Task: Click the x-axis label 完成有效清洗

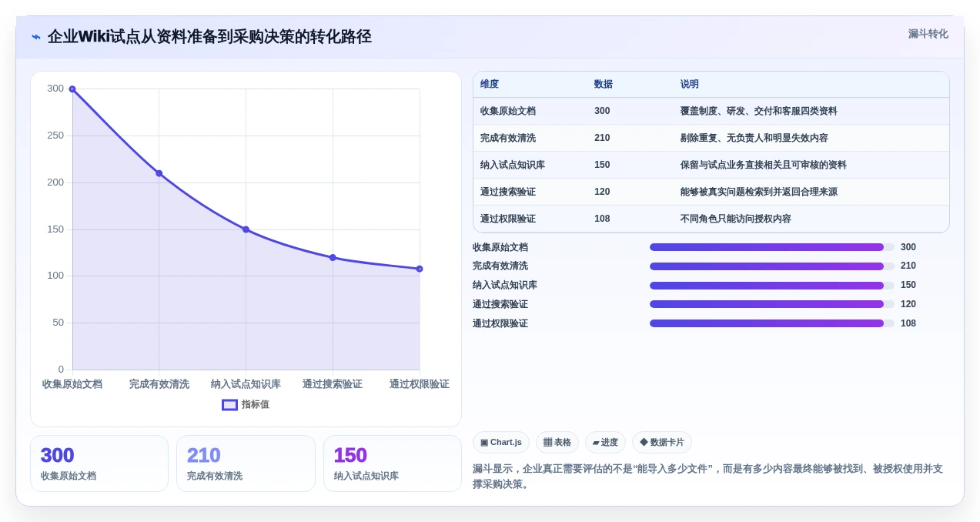Action: (159, 384)
